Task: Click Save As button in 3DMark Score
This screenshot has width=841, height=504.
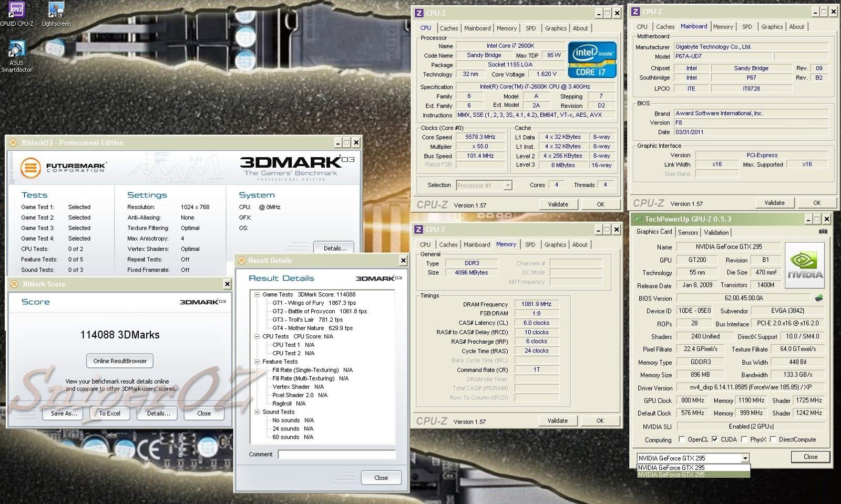Action: [x=64, y=414]
